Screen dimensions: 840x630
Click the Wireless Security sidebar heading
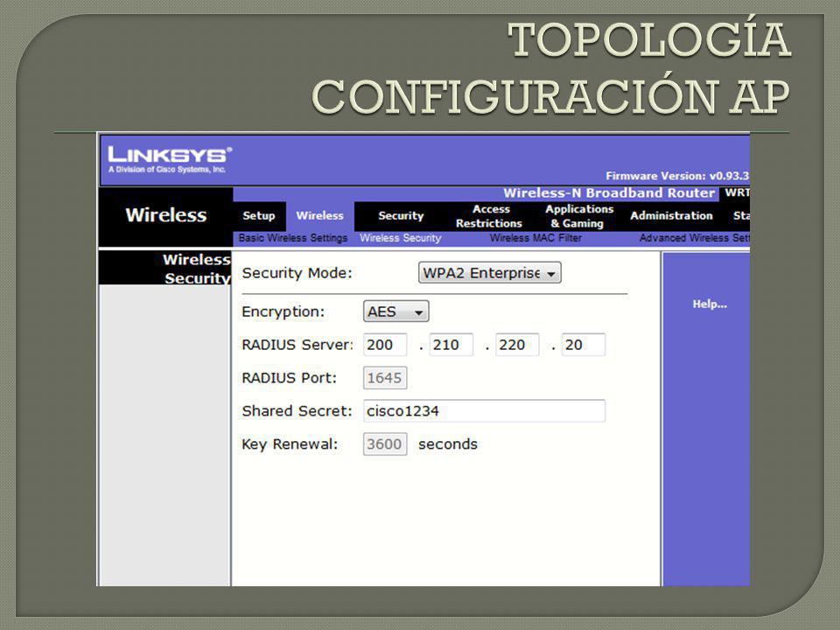197,269
